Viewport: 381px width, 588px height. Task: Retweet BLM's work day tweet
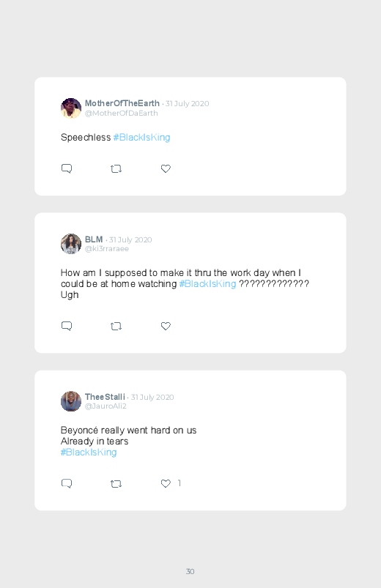pos(116,327)
